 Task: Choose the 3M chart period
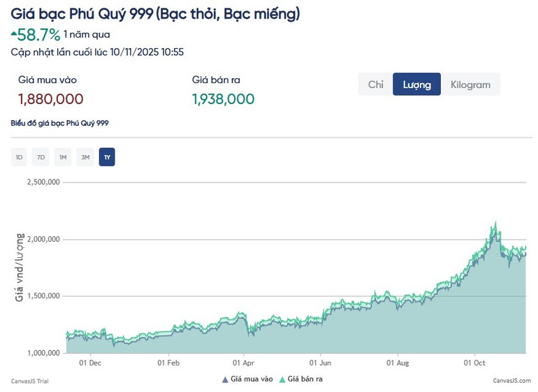(85, 157)
